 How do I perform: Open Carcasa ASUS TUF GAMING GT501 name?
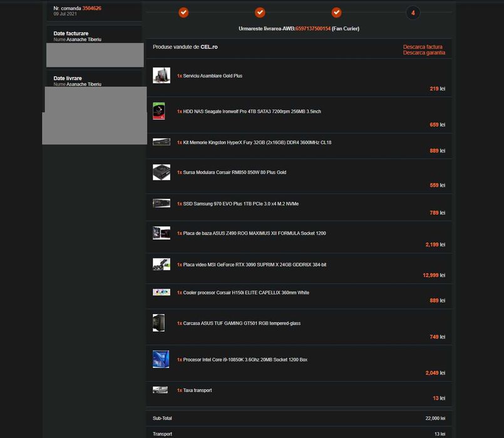(242, 323)
